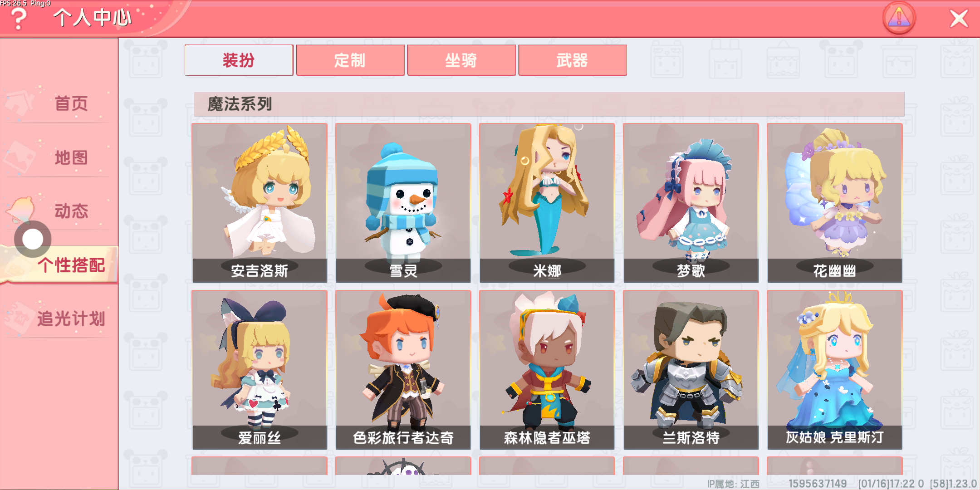Choose the 爱丽丝 skin card
The width and height of the screenshot is (980, 490).
point(260,370)
